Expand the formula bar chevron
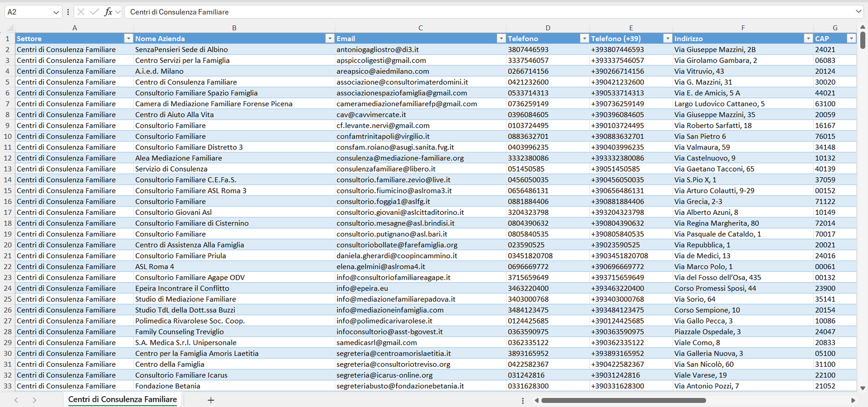 pos(858,12)
